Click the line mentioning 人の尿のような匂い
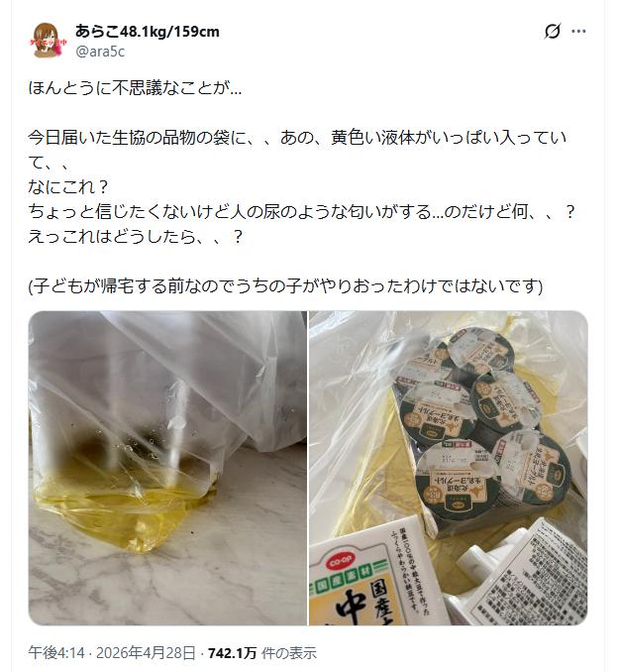 302,212
